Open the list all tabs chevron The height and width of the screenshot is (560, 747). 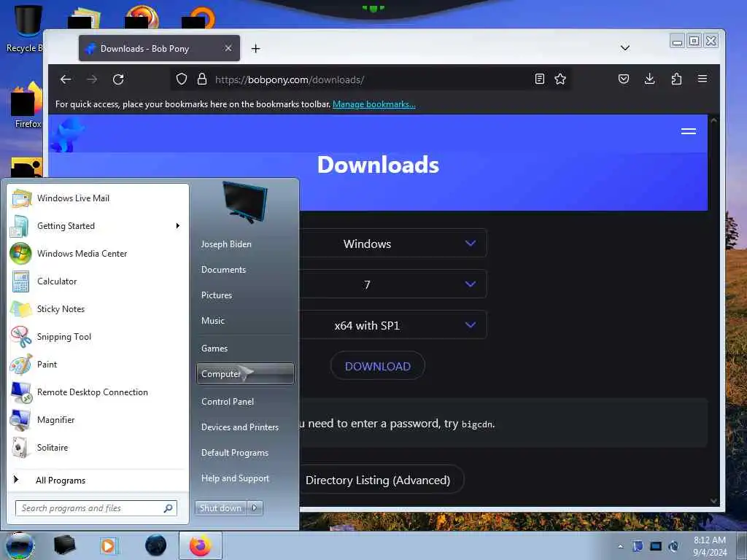click(x=625, y=48)
